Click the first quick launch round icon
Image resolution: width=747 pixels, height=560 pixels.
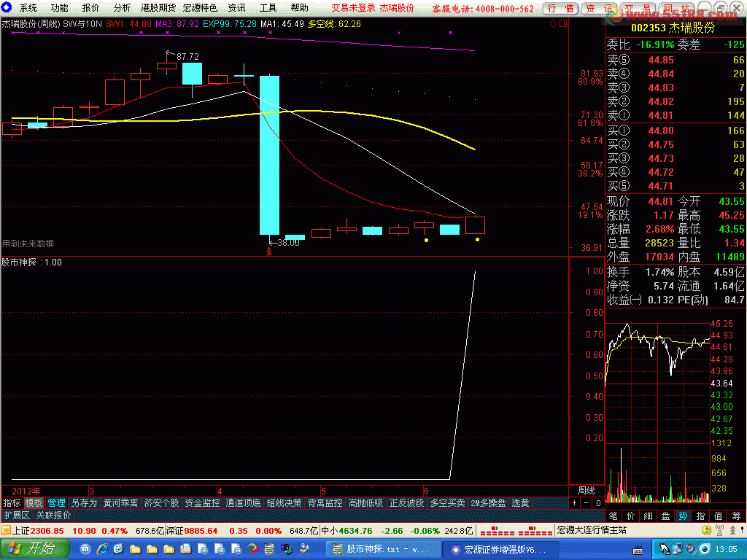click(85, 549)
